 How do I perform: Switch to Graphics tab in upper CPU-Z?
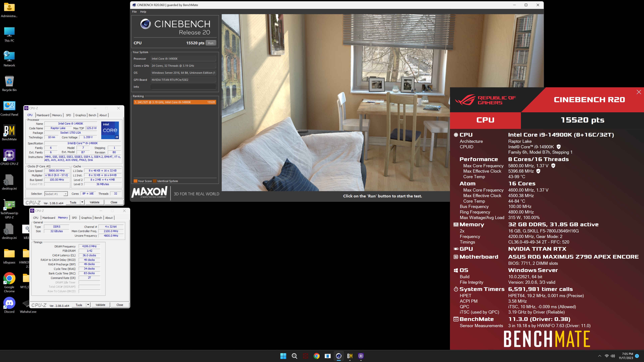[80, 115]
